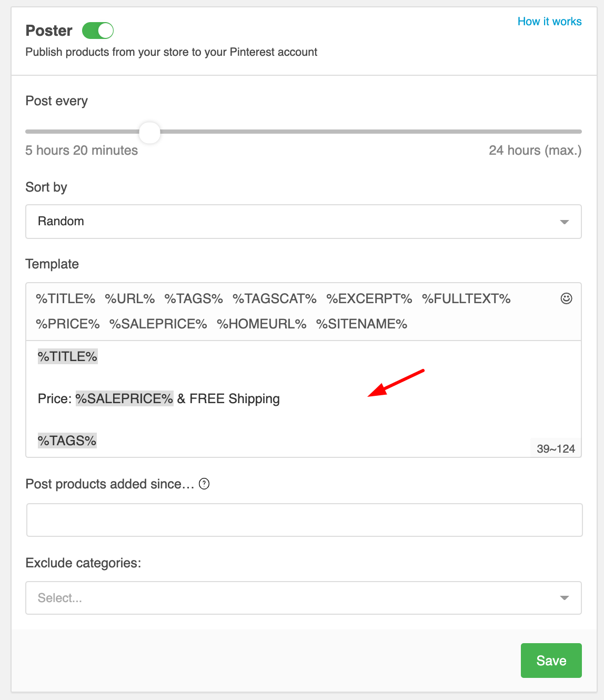Open the emoji picker in Template
Viewport: 604px width, 700px height.
(566, 298)
